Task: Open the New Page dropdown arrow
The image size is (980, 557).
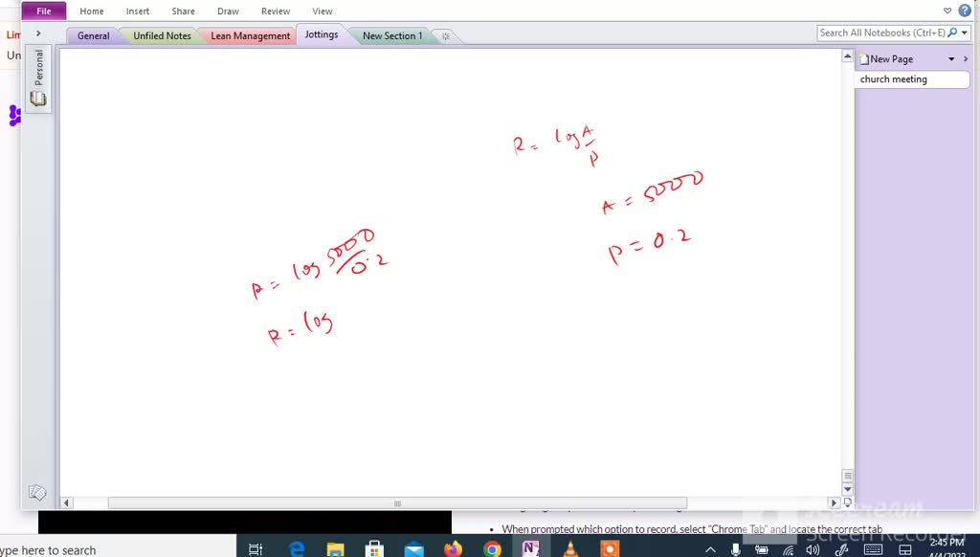Action: click(x=950, y=58)
